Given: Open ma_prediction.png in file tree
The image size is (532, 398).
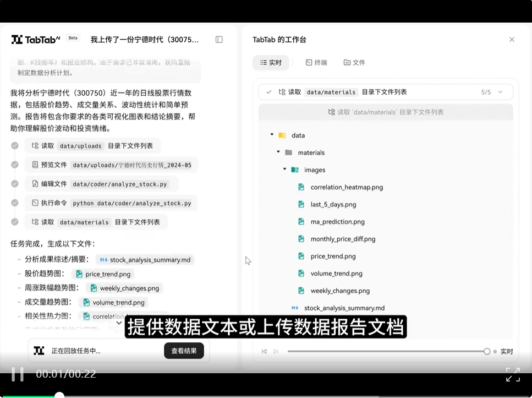Looking at the screenshot, I should coord(338,222).
